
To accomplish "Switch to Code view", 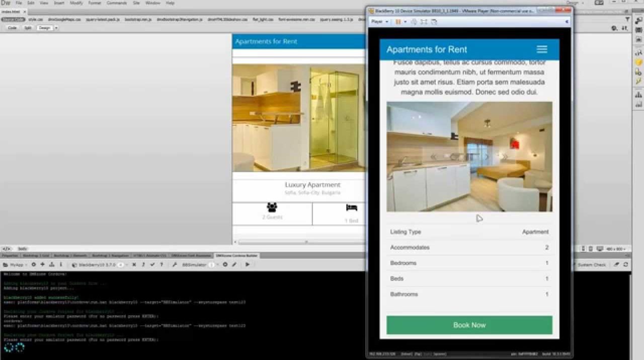I will 13,28.
